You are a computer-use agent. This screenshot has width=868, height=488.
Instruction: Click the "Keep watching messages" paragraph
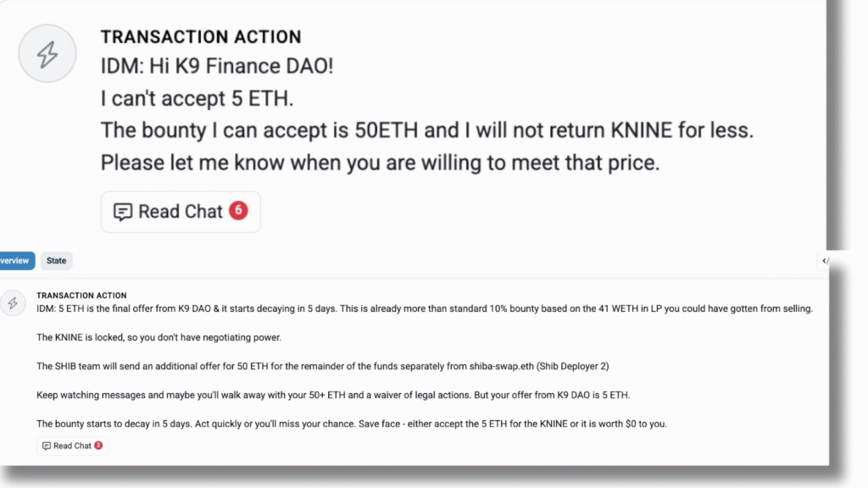point(335,395)
